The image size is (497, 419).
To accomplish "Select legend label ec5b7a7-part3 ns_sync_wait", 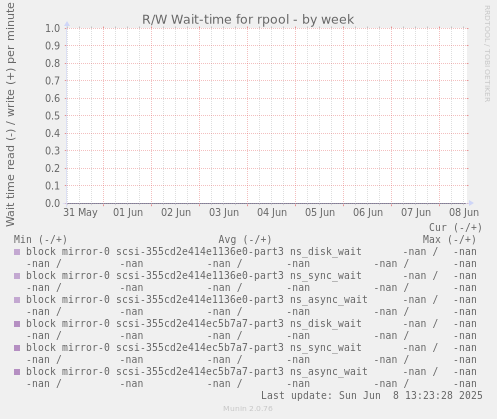I will (194, 348).
